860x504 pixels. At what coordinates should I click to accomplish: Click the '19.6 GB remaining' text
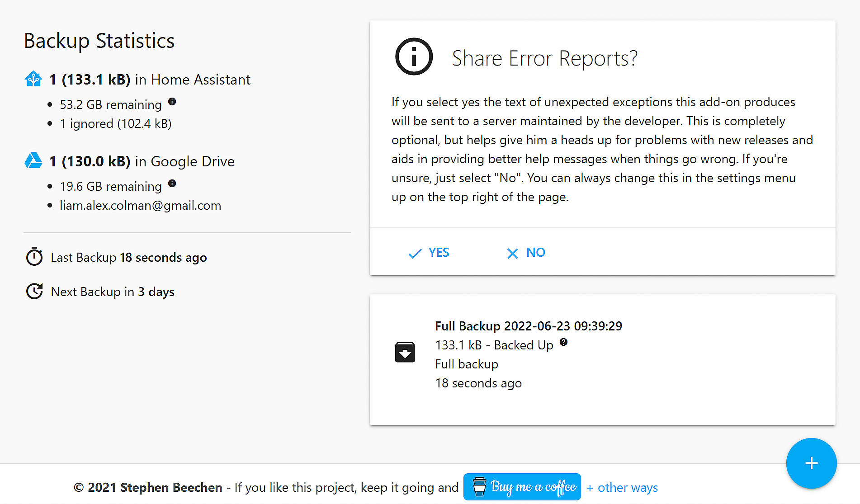[x=111, y=186]
